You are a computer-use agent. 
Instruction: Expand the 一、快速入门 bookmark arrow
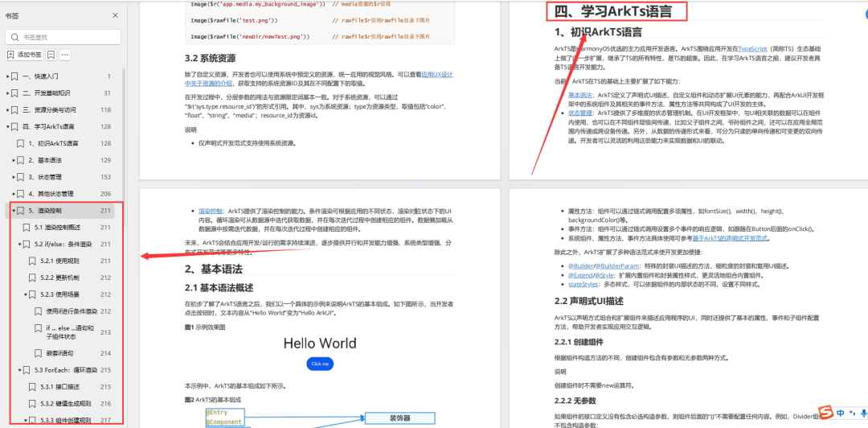[8, 76]
